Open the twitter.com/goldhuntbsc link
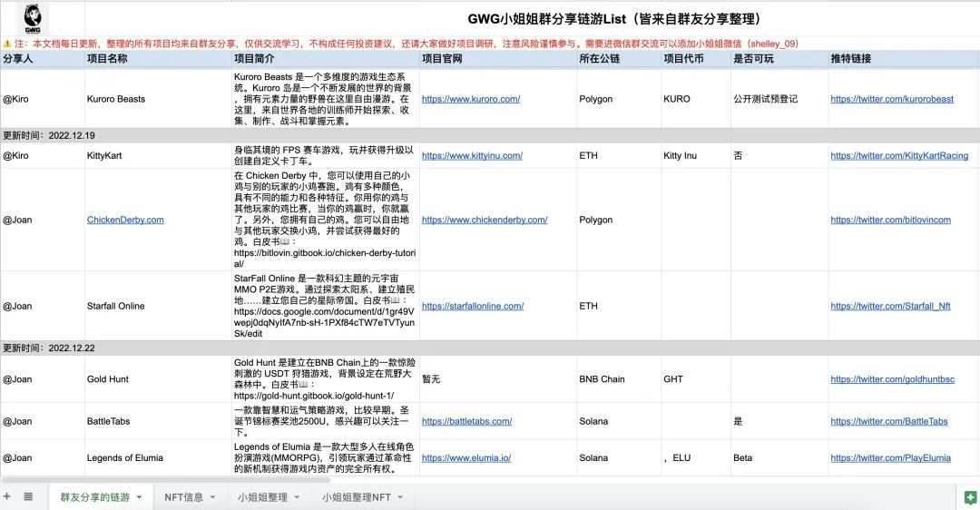This screenshot has width=980, height=510. tap(893, 379)
